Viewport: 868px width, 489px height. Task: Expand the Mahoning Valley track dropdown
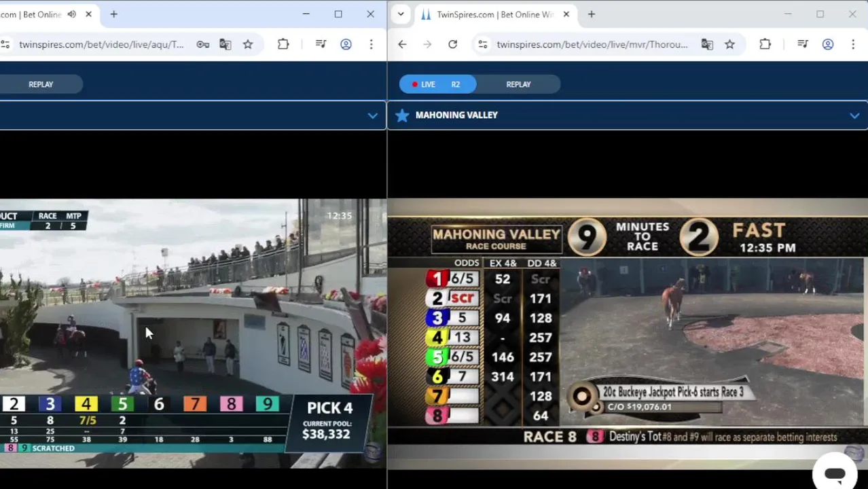(x=854, y=115)
